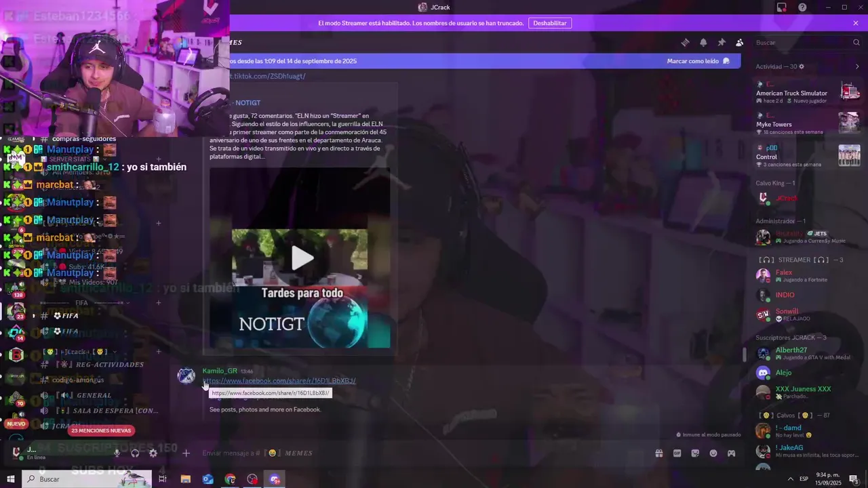Play the NOTIGT video embed

click(302, 258)
